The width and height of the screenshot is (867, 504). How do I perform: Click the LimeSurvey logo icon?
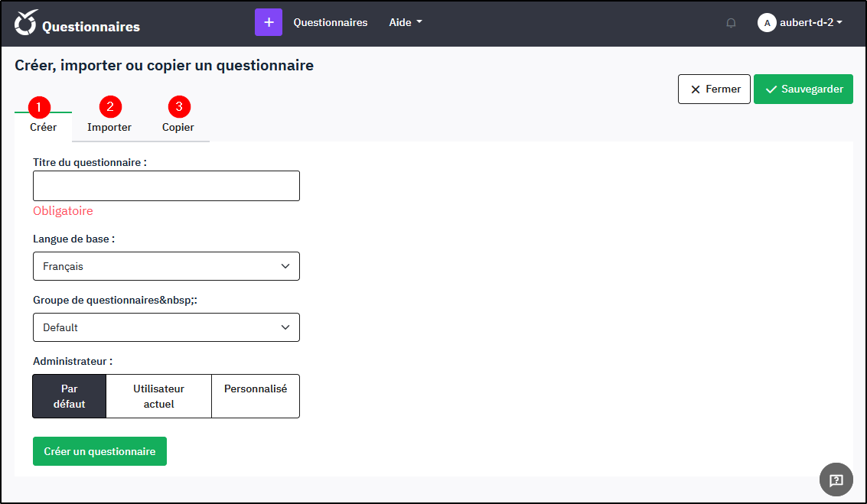(x=26, y=23)
